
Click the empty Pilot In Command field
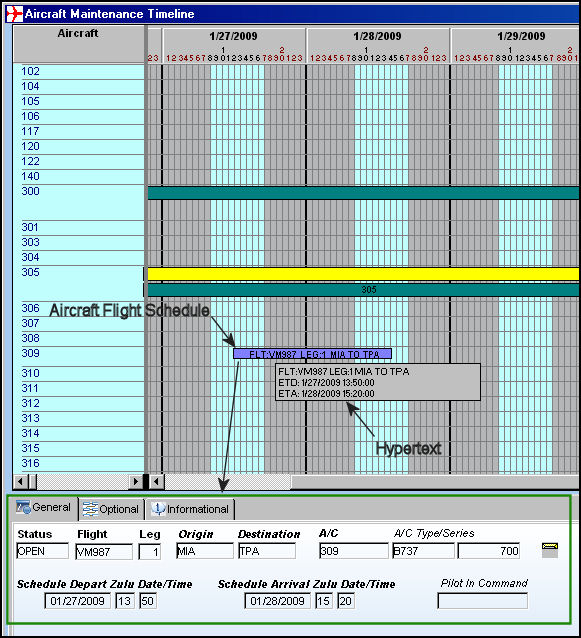(x=483, y=601)
